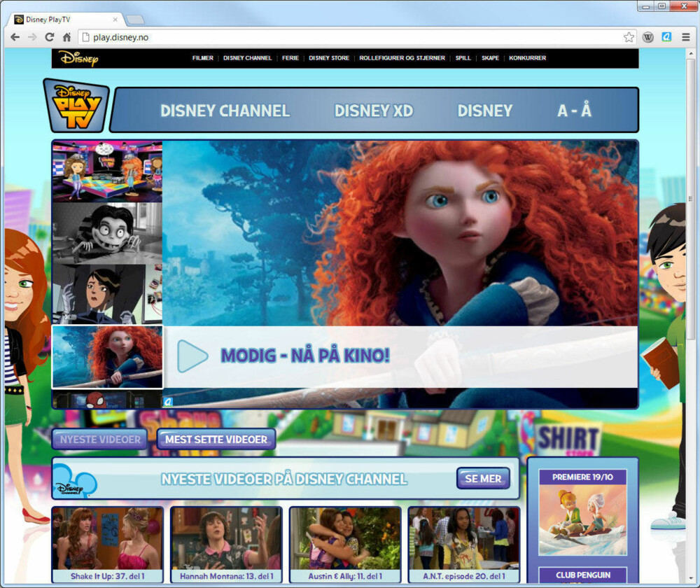This screenshot has width=700, height=588.
Task: Click the Disney logo in black bar
Action: click(x=78, y=59)
